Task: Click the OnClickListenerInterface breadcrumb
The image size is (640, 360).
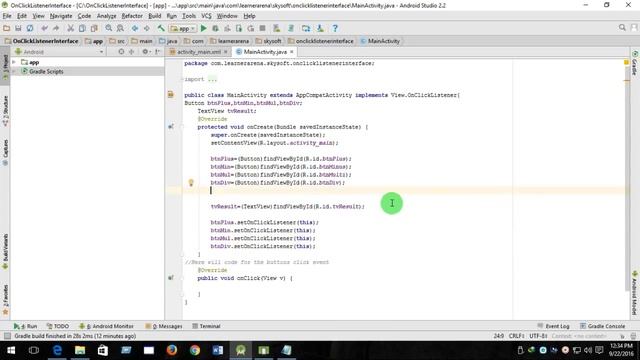Action: coord(41,41)
